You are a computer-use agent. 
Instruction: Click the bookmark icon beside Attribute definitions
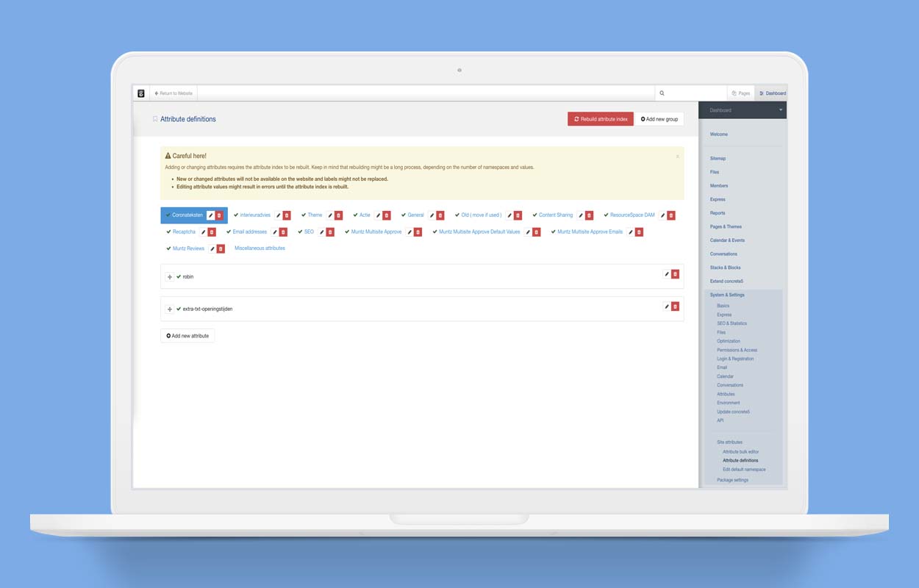155,119
